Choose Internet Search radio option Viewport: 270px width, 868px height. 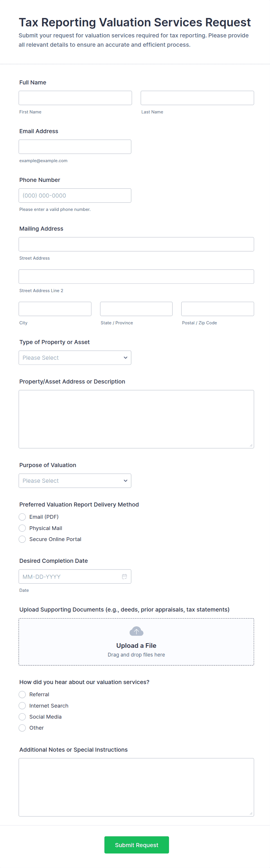(x=22, y=706)
